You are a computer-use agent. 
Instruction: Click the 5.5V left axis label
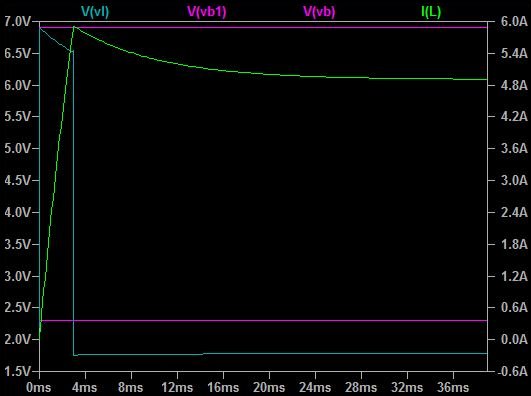[x=17, y=117]
